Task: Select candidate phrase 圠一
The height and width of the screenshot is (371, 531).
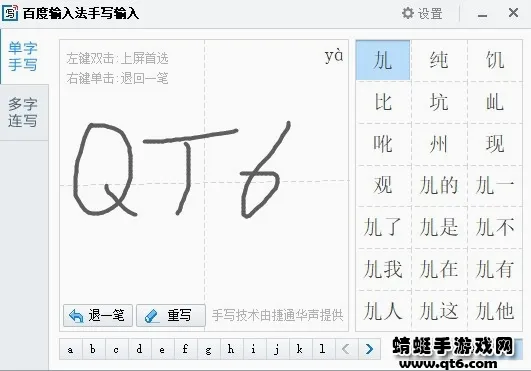Action: [x=495, y=186]
